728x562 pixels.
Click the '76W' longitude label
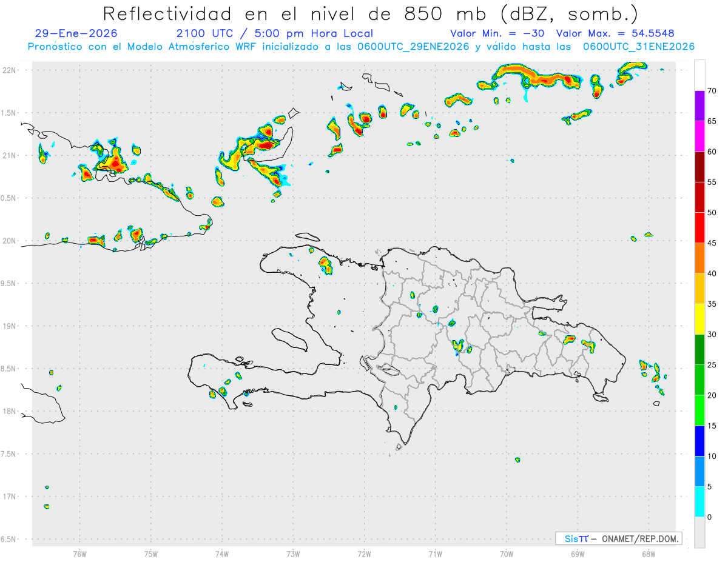pos(79,554)
